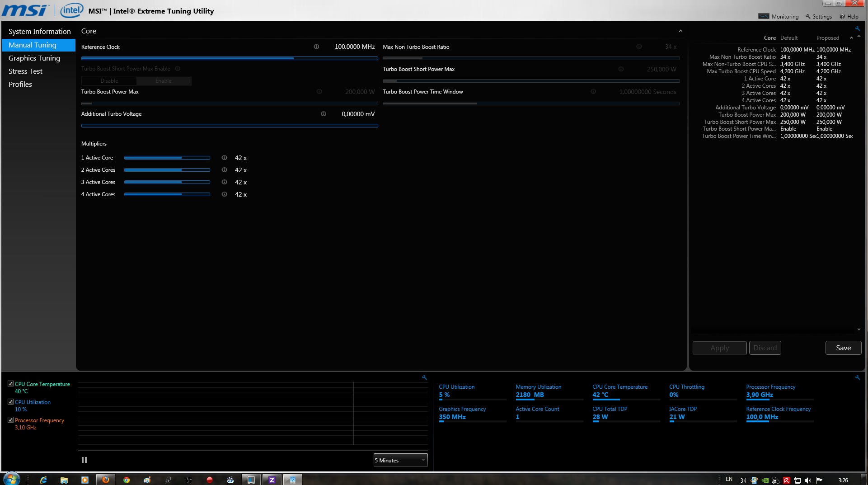Open the Help icon in top bar
Image resolution: width=868 pixels, height=485 pixels.
(x=849, y=17)
